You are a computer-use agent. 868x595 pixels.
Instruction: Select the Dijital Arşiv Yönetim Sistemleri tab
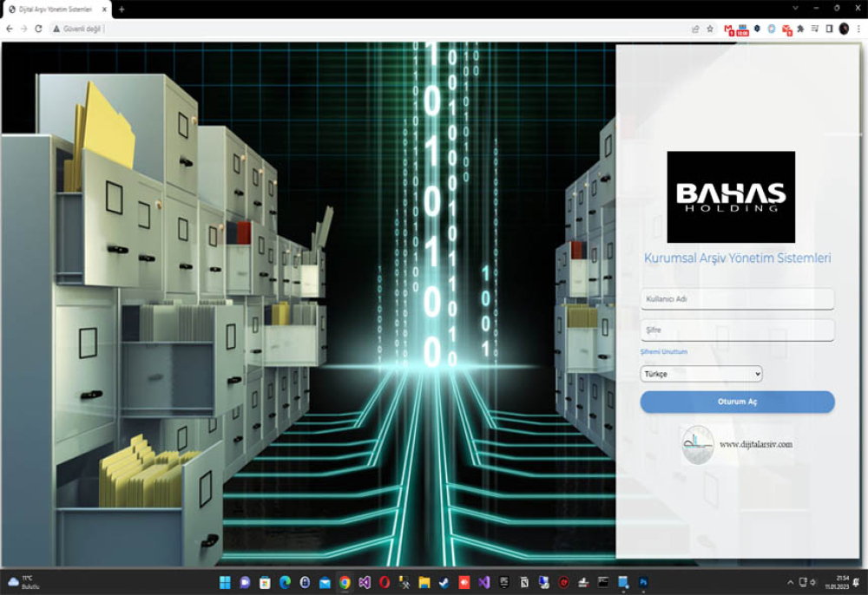coord(56,10)
